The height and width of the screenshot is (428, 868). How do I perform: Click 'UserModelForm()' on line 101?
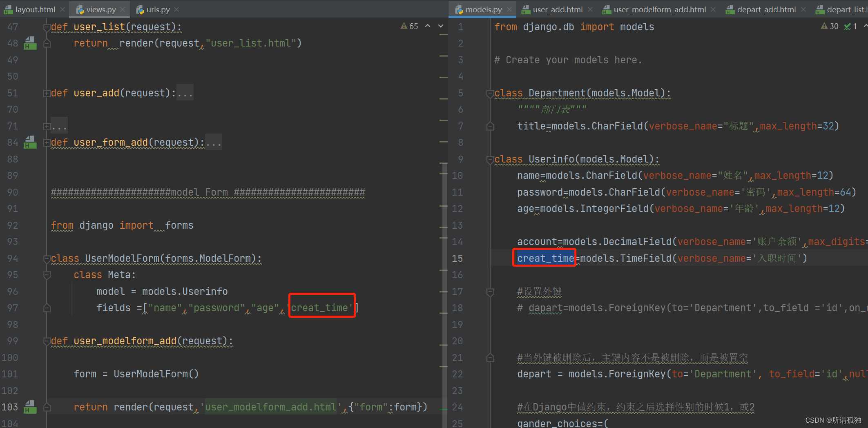click(x=156, y=374)
